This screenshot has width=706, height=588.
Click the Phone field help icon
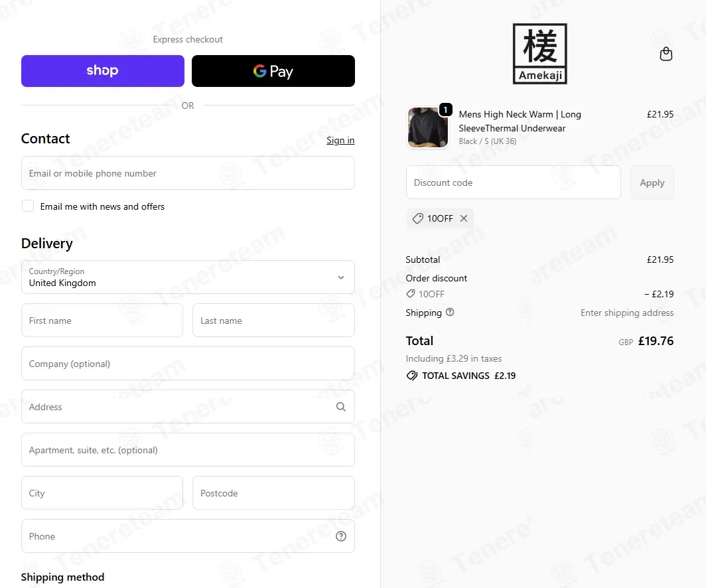tap(341, 536)
